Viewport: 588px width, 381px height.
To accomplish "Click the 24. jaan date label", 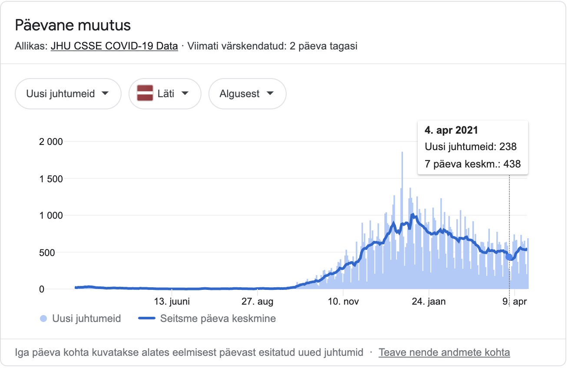I will coord(428,302).
